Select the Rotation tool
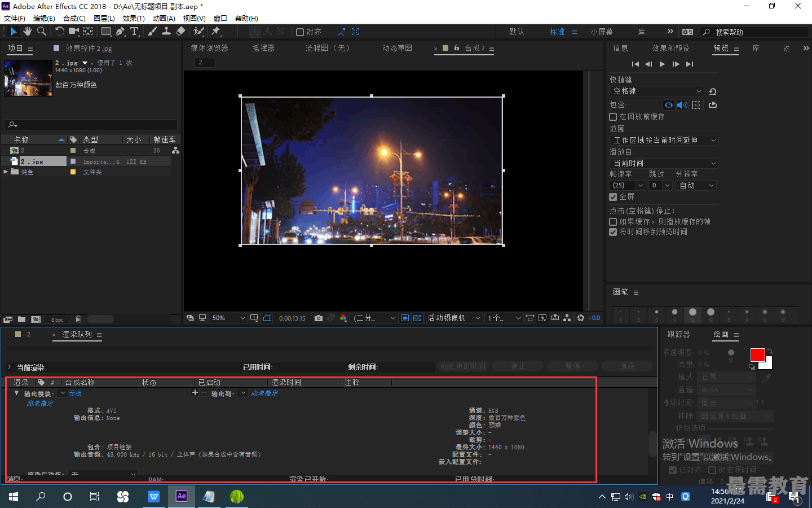Screen dimensions: 812x508 pos(59,32)
